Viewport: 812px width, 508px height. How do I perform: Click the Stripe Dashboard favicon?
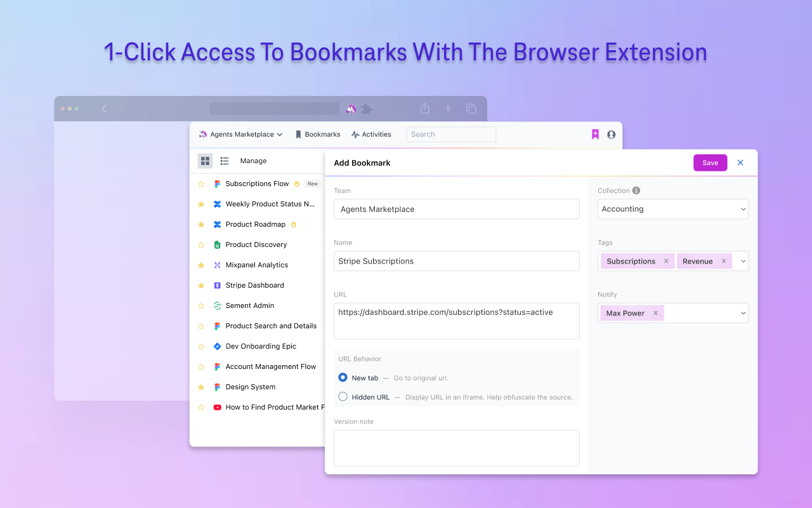217,285
